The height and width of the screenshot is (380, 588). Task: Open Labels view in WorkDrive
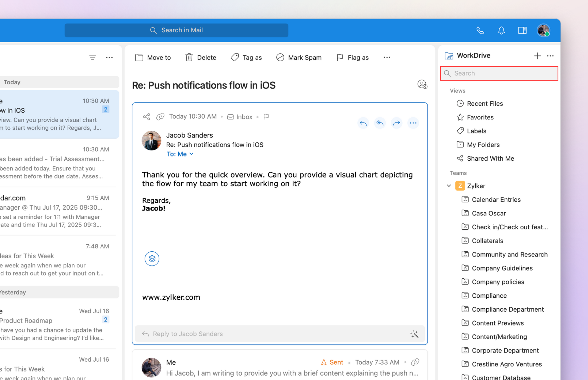[x=471, y=131]
